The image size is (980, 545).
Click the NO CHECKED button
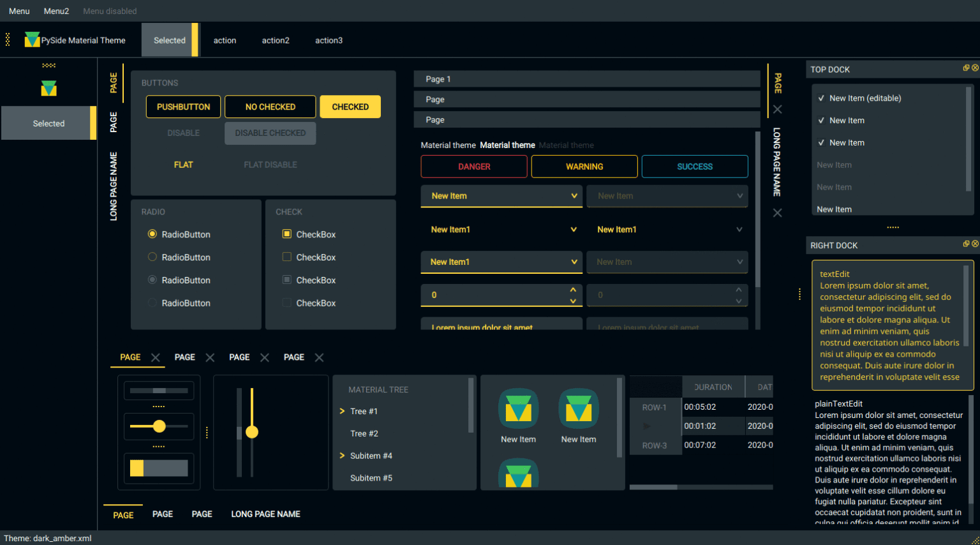click(270, 107)
